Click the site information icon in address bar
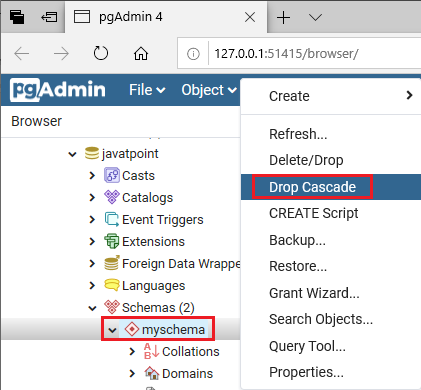Viewport: 421px width, 390px height. click(193, 54)
